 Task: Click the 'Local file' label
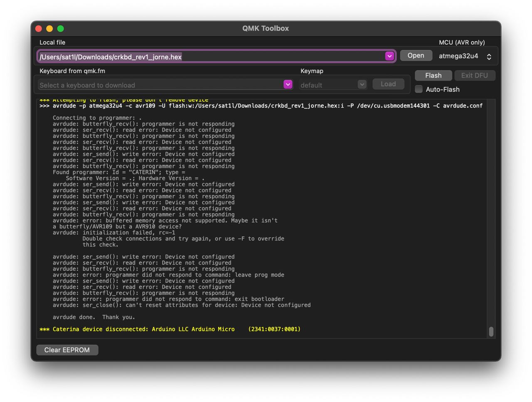tap(52, 42)
